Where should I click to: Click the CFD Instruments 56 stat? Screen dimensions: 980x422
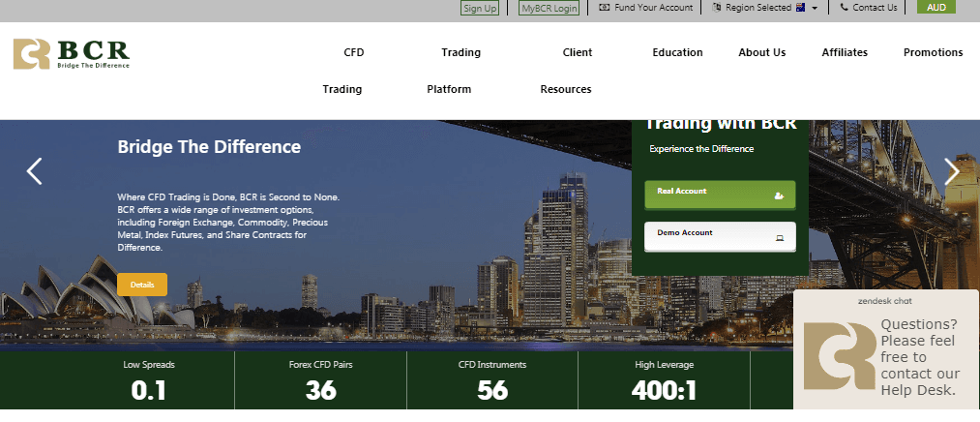(x=492, y=380)
